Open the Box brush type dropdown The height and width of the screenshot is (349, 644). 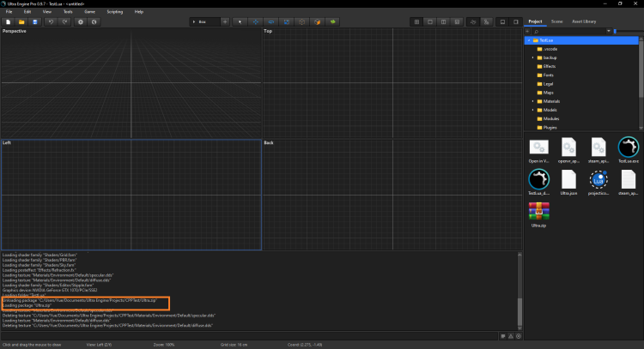coord(204,21)
